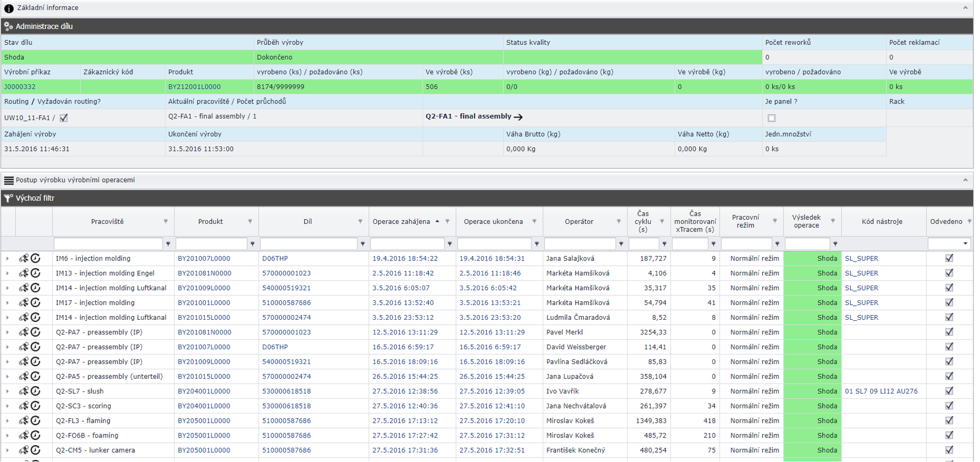Expand the IM17 injection molding row
Viewport: 980px width, 462px height.
(7, 303)
